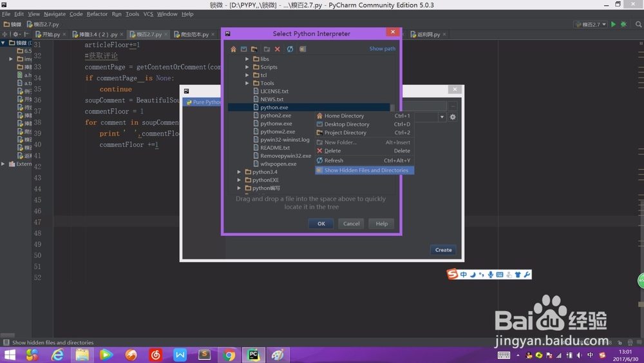This screenshot has height=363, width=644.
Task: Toggle tool windows icon in status bar
Action: click(x=6, y=342)
